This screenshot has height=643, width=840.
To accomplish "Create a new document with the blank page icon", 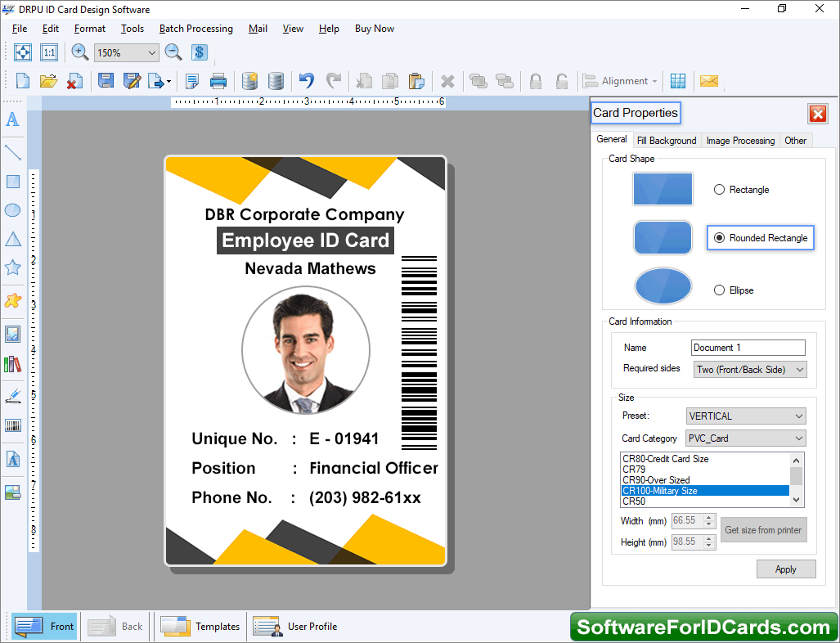I will (x=23, y=81).
